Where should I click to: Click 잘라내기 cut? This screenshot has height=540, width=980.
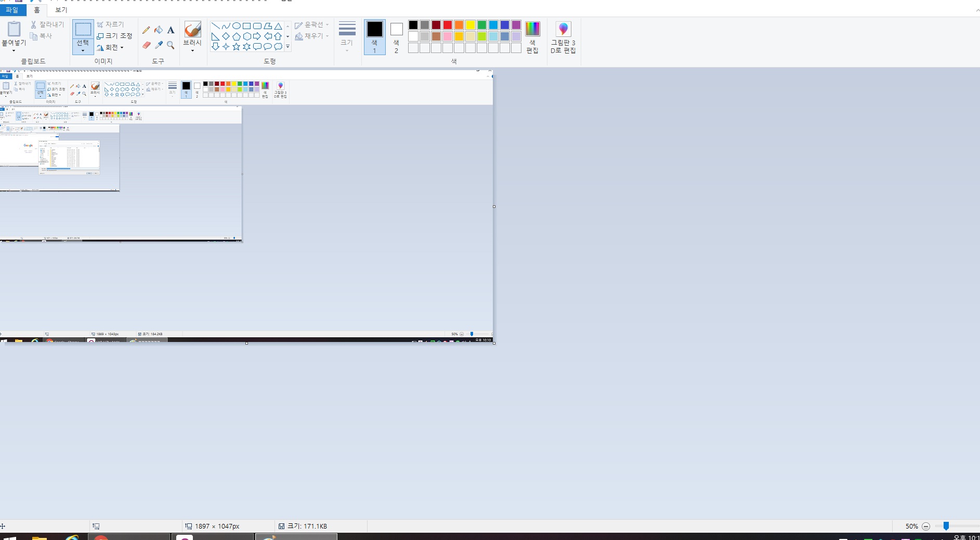[x=47, y=24]
